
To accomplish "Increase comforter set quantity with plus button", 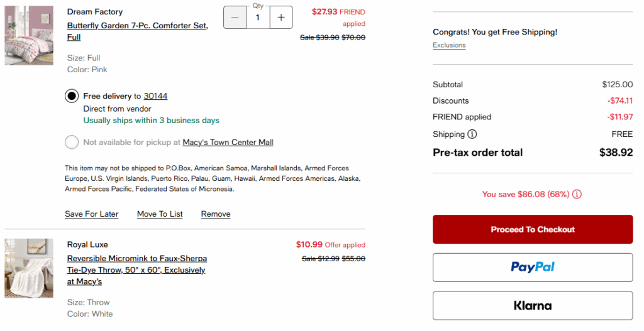I will 281,18.
